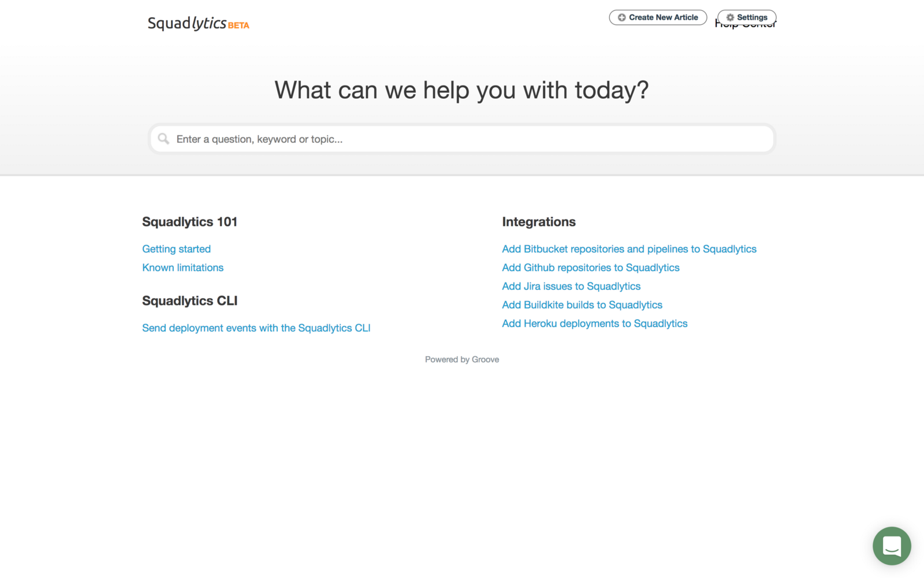Select the Integrations category heading

pyautogui.click(x=539, y=222)
